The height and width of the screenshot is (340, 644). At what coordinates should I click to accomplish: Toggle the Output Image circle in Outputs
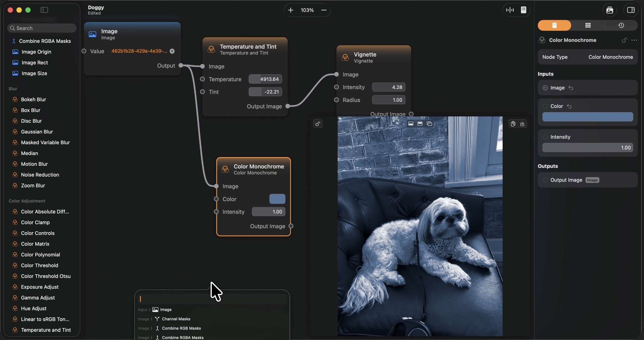click(545, 180)
